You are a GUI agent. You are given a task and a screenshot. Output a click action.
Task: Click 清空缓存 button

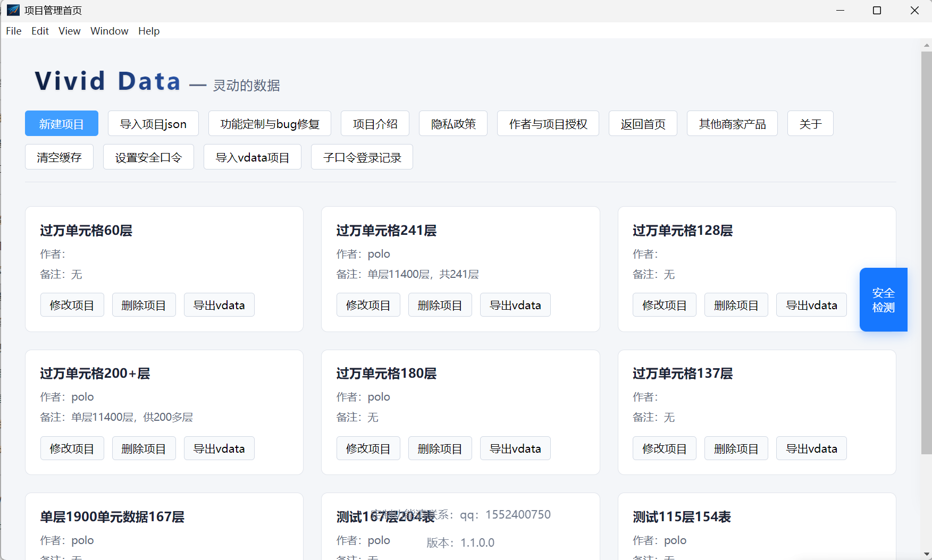(x=59, y=157)
